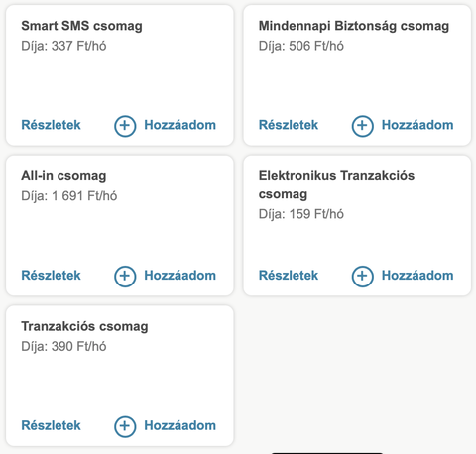This screenshot has height=454, width=476.
Task: Open Részletek for Mindennapi Biztonság csomag
Action: (x=289, y=125)
